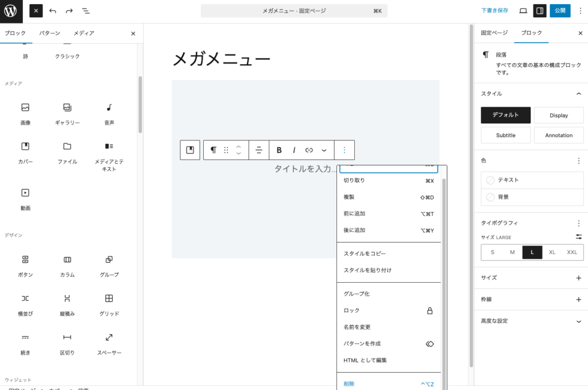588x390 pixels.
Task: Insert a ギャラリー block from the sidebar
Action: pos(67,113)
